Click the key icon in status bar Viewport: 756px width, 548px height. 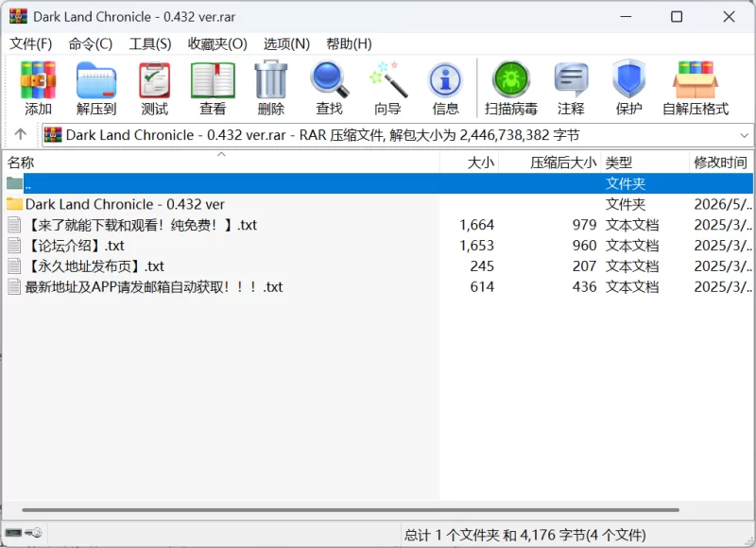34,533
